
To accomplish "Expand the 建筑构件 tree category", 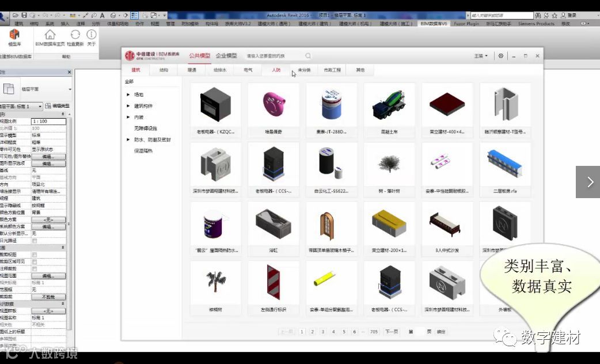I will (x=128, y=106).
